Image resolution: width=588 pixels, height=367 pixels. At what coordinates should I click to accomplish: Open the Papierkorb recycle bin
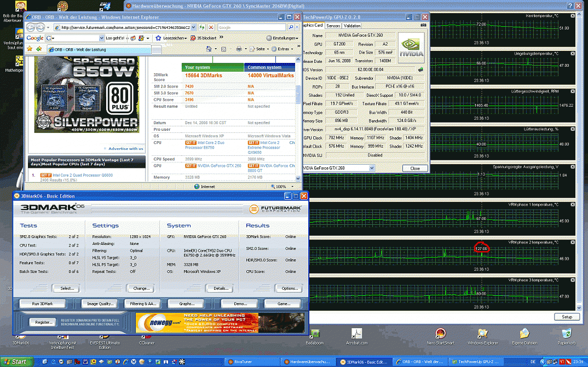(567, 337)
